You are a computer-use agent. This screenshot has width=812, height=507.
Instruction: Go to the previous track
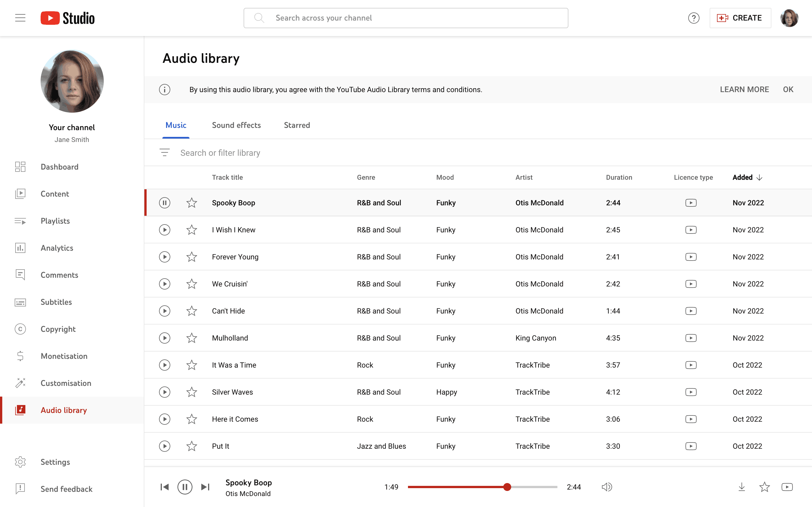(164, 486)
